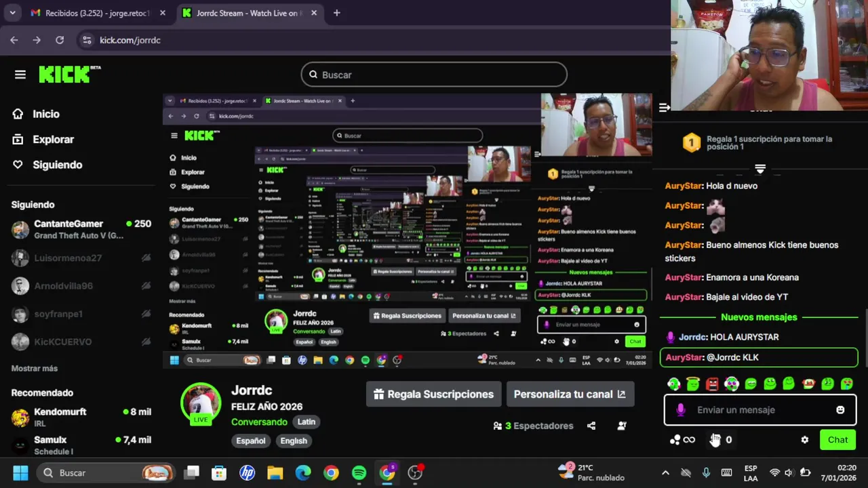Click AuryStar username in highlighted message

tap(684, 357)
